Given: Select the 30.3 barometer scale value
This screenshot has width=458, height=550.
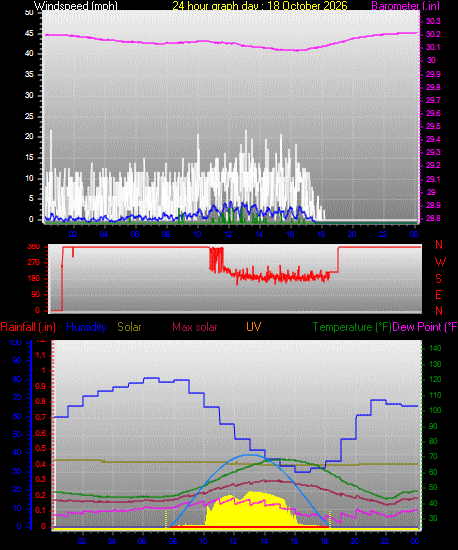Looking at the screenshot, I should pos(433,21).
